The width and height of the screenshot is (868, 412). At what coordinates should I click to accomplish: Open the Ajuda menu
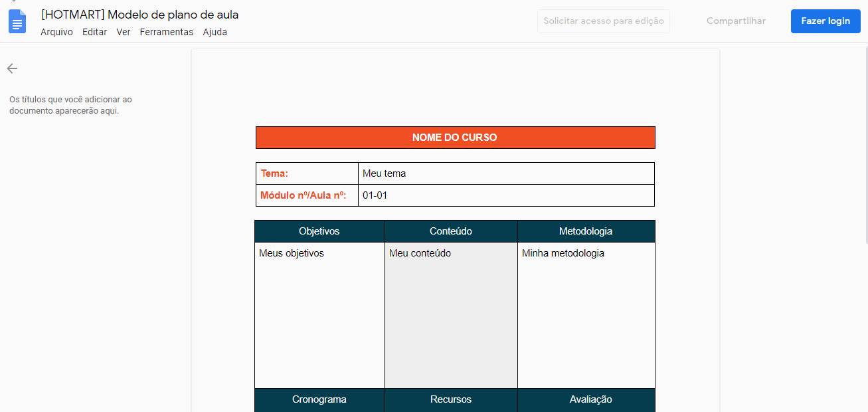[x=215, y=32]
